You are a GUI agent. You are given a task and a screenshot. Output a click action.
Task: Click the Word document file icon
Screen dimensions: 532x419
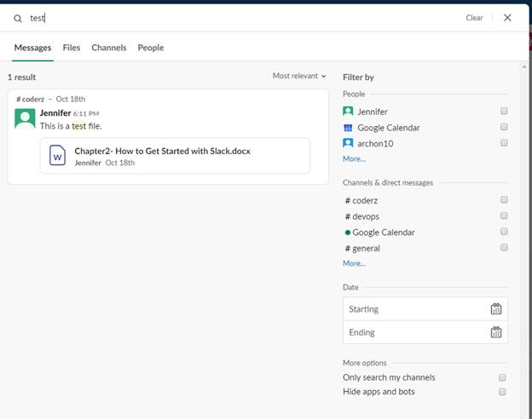tap(57, 155)
